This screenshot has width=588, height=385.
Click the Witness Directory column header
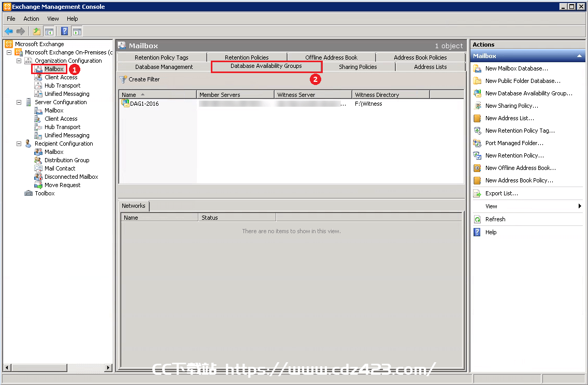(391, 94)
